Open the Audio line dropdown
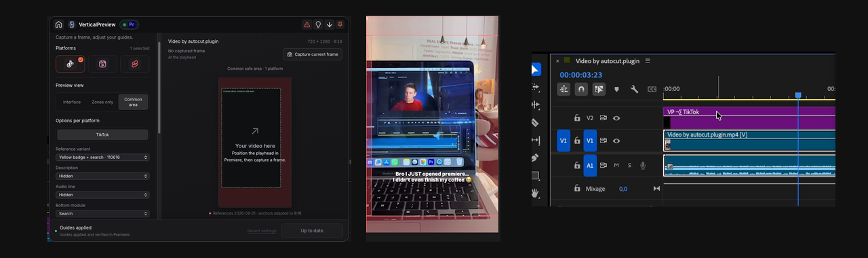Image resolution: width=868 pixels, height=258 pixels. click(102, 195)
